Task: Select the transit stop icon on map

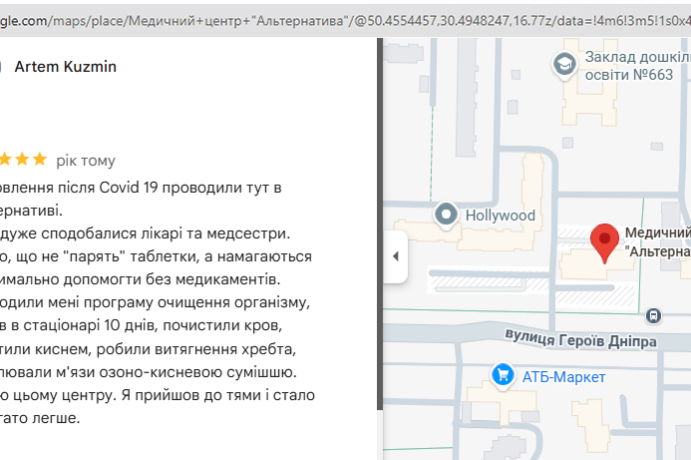Action: pos(653,315)
